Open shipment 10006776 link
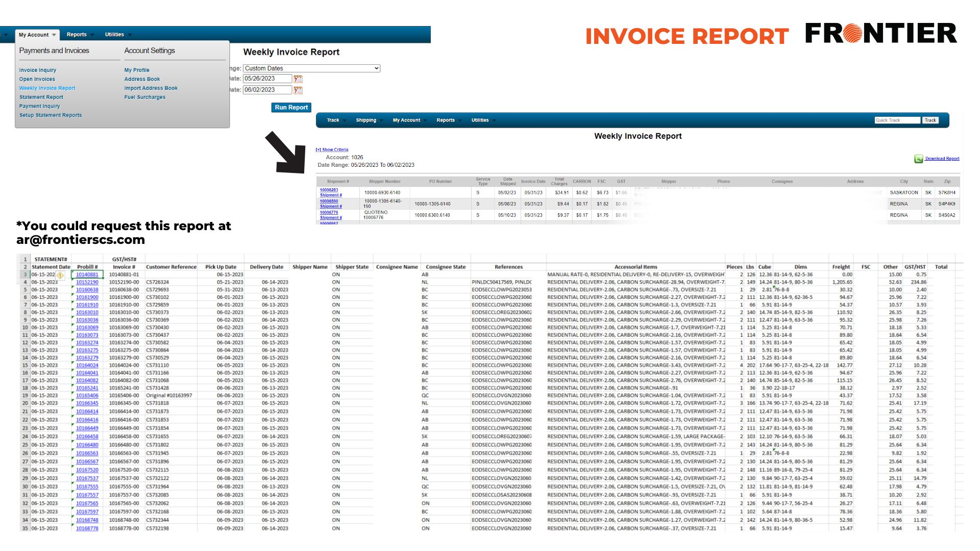The height and width of the screenshot is (551, 980). click(x=329, y=213)
